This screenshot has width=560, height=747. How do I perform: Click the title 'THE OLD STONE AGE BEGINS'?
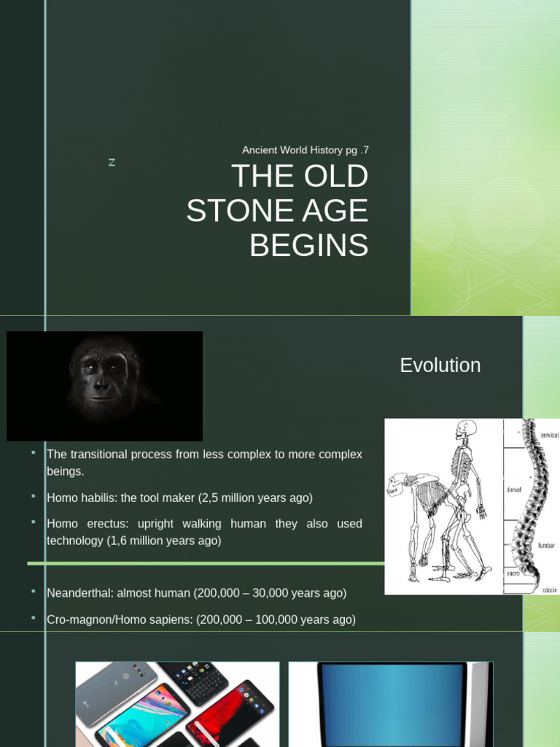click(277, 210)
